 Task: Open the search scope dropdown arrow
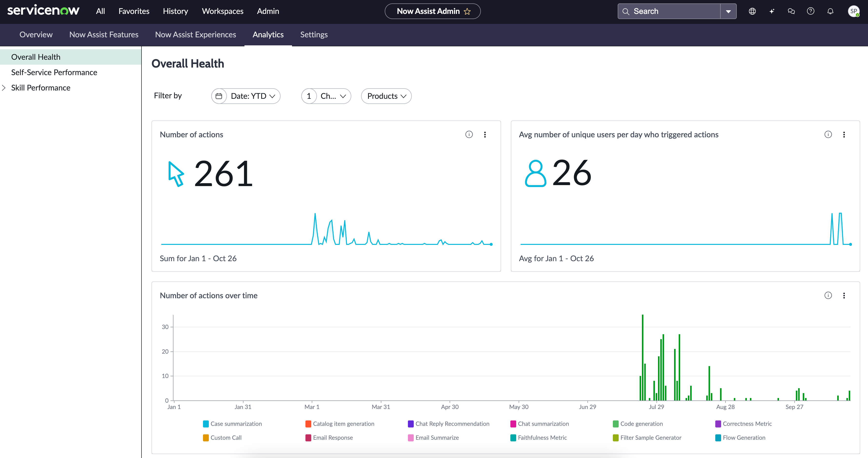click(728, 11)
